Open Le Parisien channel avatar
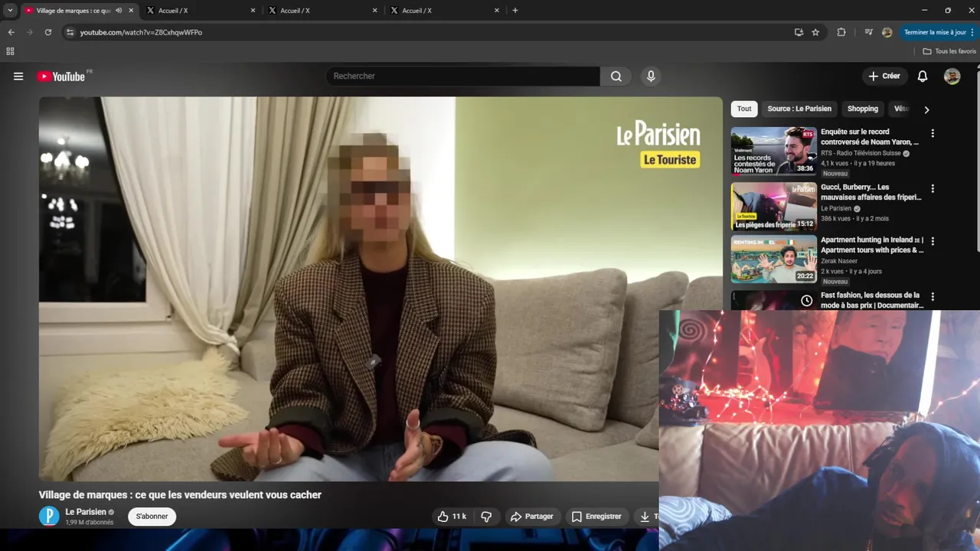 coord(49,516)
